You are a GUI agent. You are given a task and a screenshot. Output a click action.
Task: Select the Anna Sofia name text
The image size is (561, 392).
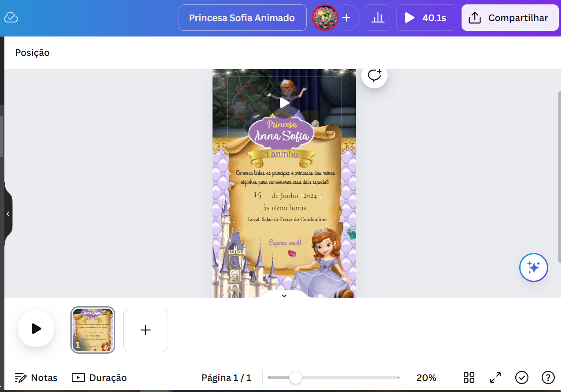[x=282, y=137]
